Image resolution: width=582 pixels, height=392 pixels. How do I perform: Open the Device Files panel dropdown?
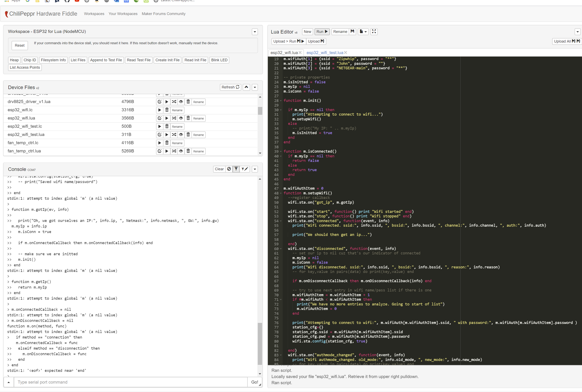tap(255, 87)
